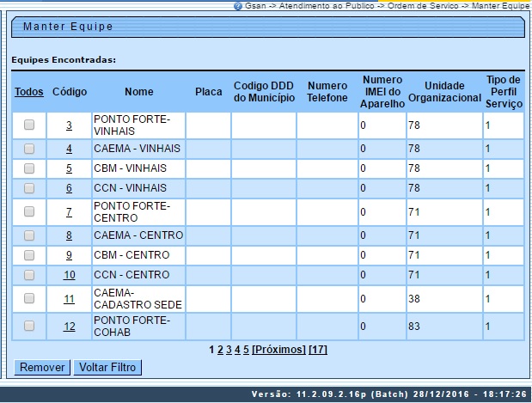
Task: Click the name CAEMA-CADASTRO SEDE
Action: (138, 299)
